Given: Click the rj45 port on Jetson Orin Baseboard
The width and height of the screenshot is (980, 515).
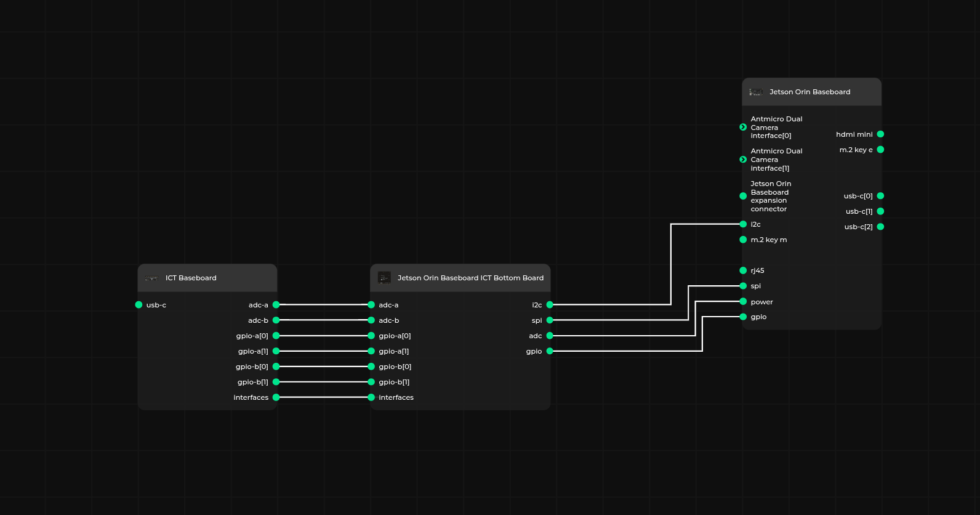Looking at the screenshot, I should click(743, 270).
